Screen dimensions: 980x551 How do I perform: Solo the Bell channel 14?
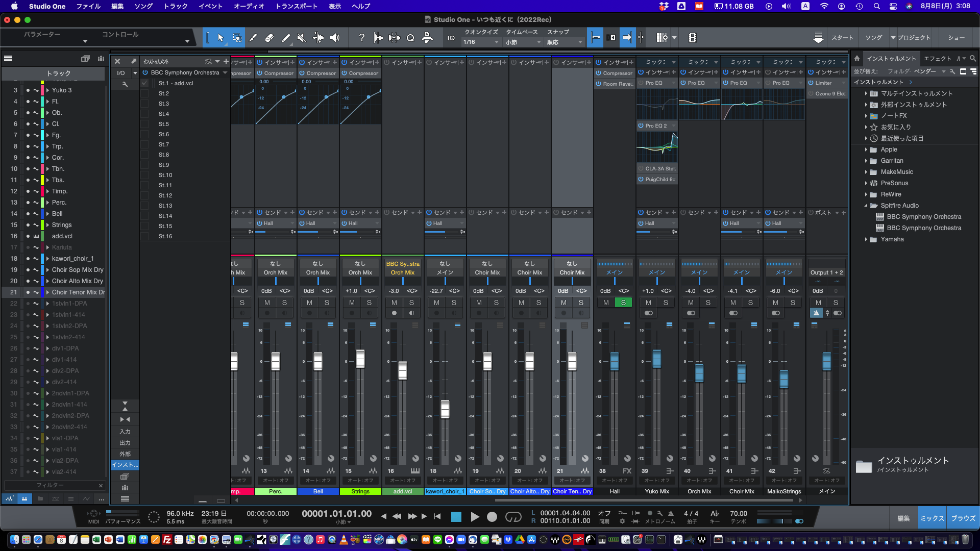(327, 303)
